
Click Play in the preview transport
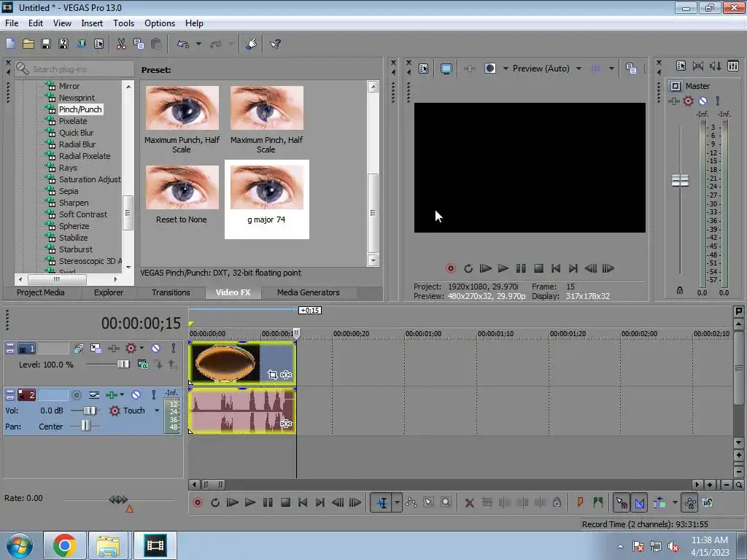pyautogui.click(x=503, y=268)
